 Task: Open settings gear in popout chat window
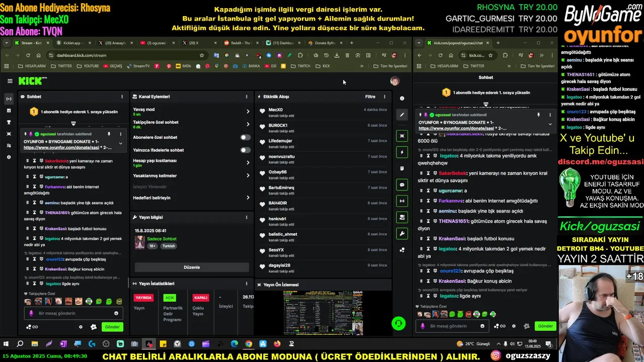pos(513,326)
